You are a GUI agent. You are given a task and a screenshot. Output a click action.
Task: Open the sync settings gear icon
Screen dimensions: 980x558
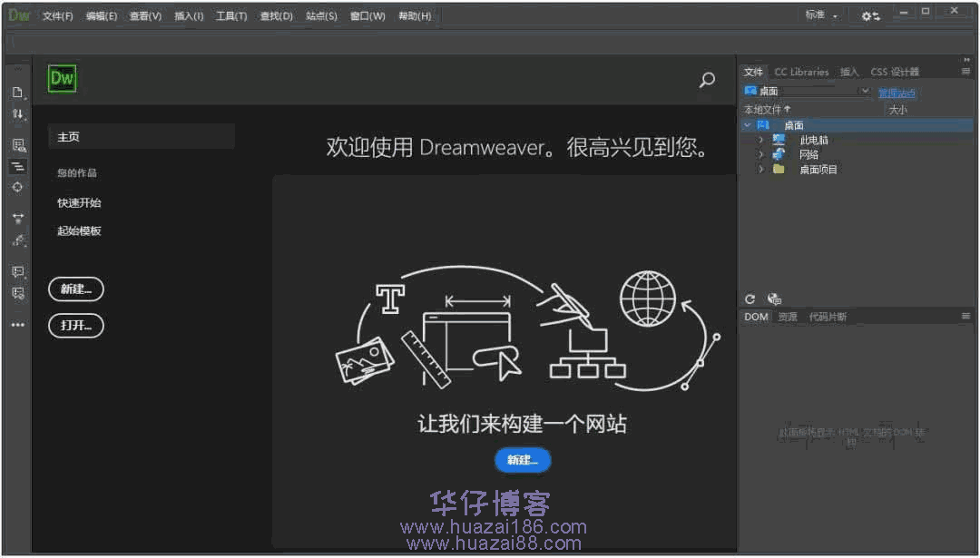pyautogui.click(x=870, y=16)
